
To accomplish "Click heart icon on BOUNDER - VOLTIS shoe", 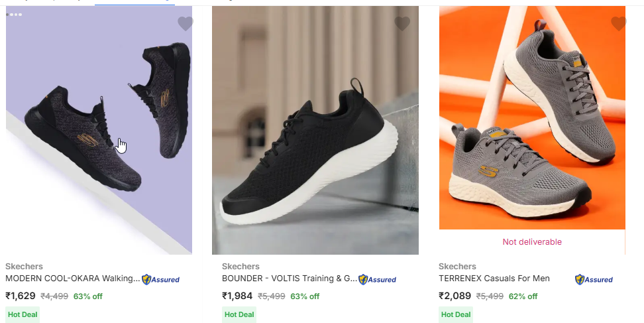I will (x=402, y=24).
